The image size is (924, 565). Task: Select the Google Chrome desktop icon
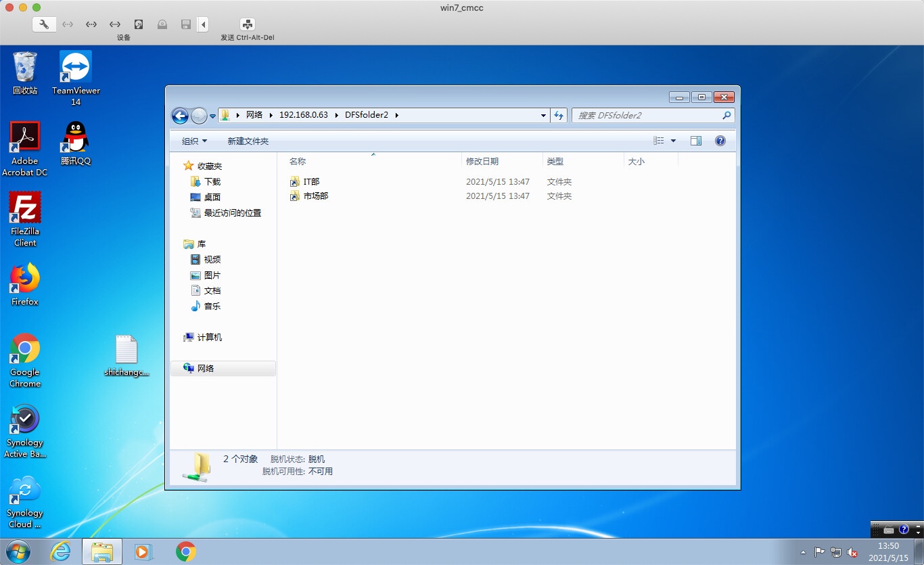pyautogui.click(x=25, y=360)
